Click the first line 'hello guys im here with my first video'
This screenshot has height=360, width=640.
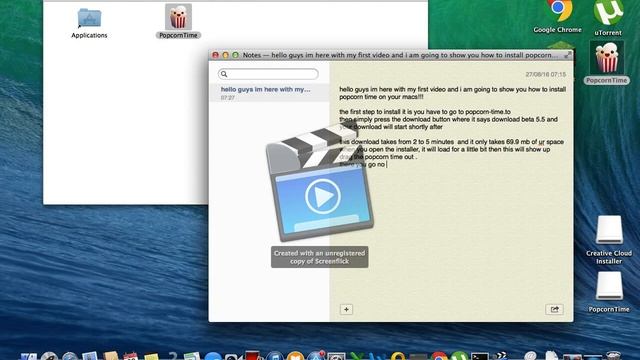tap(453, 89)
